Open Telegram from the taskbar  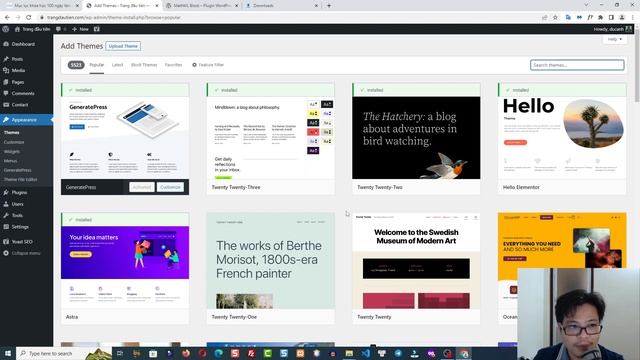398,353
